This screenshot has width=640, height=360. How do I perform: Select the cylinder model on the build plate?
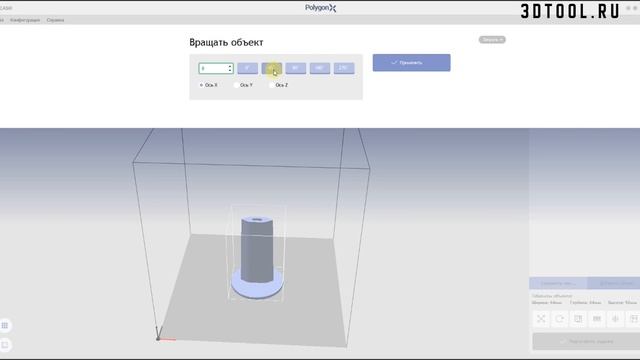tap(257, 257)
